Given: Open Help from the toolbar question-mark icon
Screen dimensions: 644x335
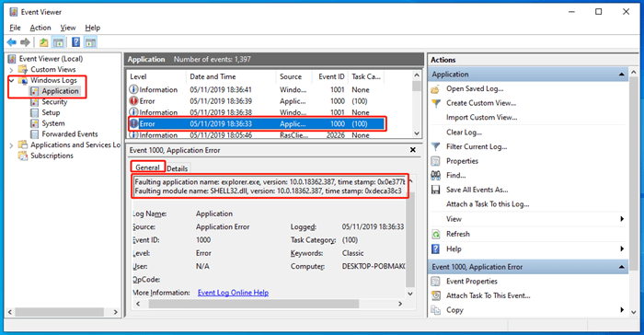Looking at the screenshot, I should click(76, 42).
